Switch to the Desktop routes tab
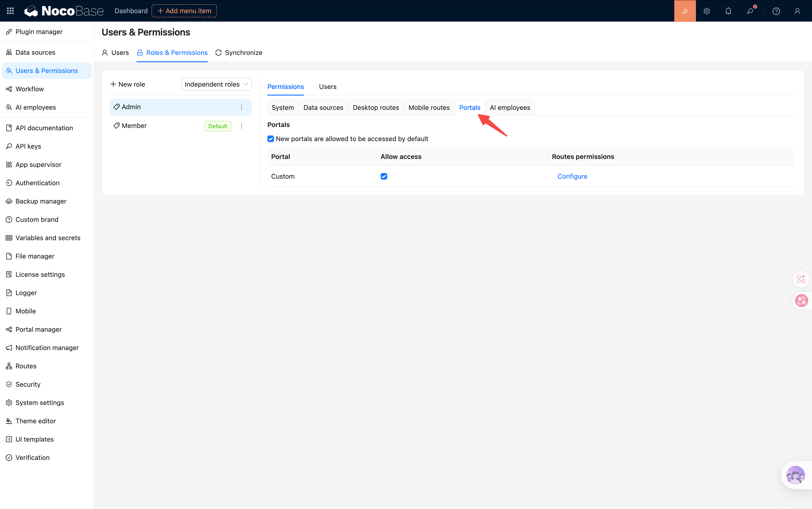Screen dimensions: 812x509 375,107
